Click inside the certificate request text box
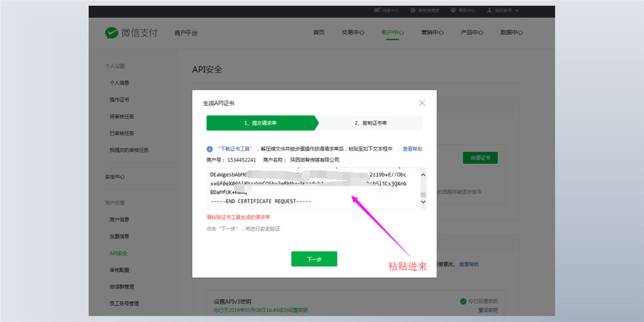The width and height of the screenshot is (644, 322). (x=316, y=188)
